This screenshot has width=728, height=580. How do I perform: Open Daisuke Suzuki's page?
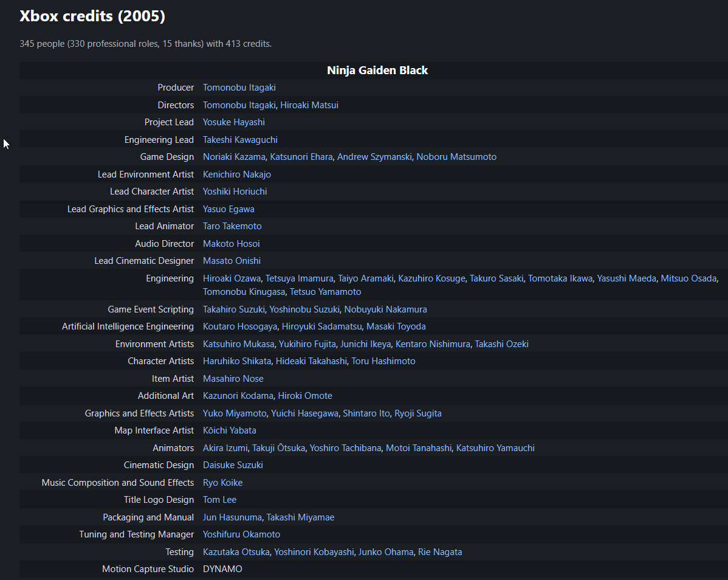(233, 465)
